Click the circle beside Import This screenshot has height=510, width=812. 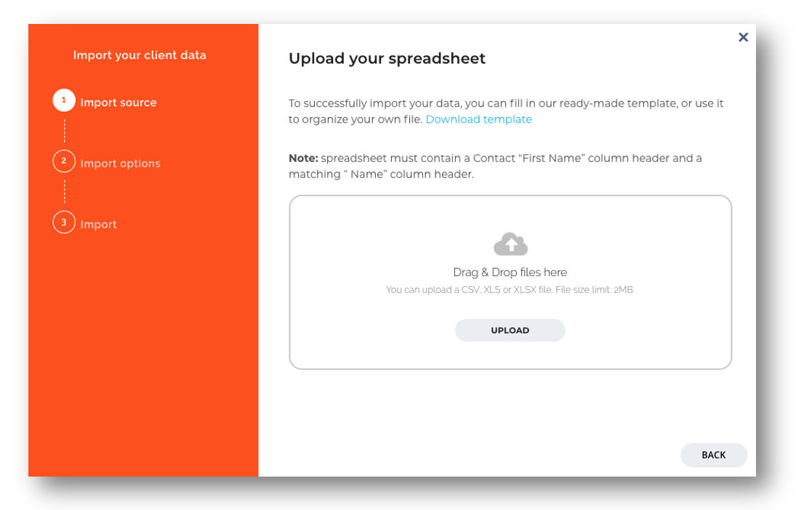point(64,222)
